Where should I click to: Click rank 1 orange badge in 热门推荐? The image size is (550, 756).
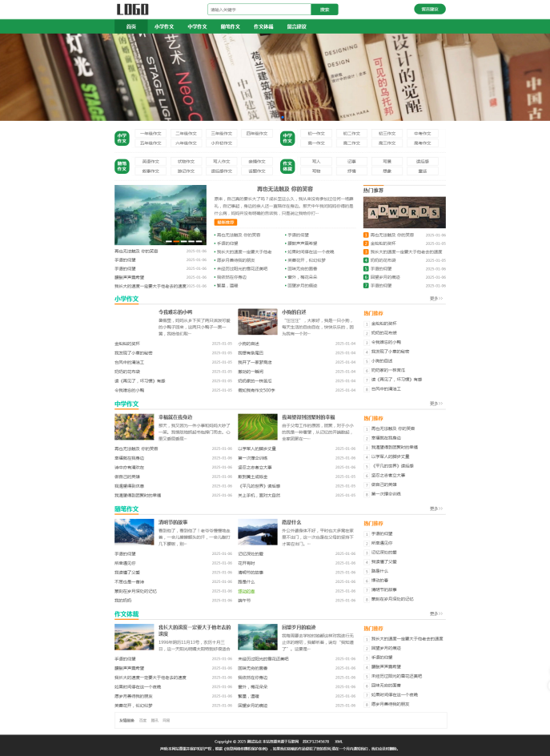[x=366, y=235]
